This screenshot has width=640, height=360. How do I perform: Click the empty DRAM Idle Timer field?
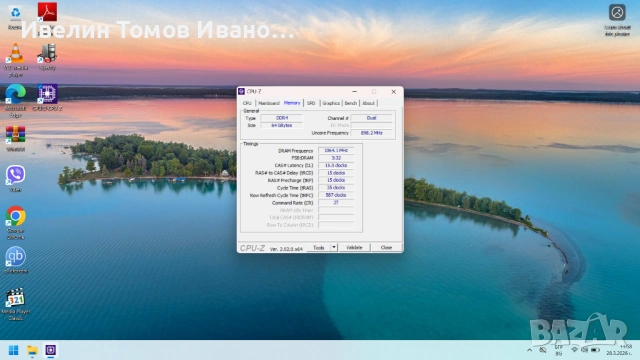pos(336,210)
